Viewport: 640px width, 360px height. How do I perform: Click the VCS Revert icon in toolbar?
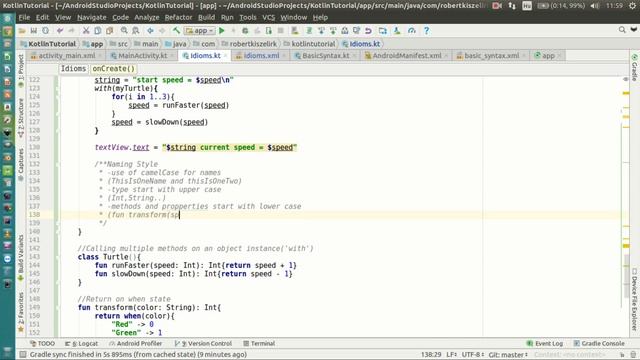point(368,31)
